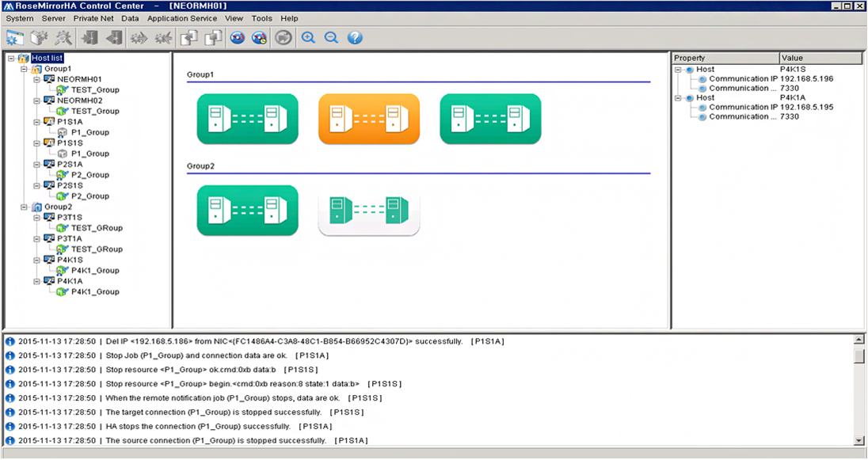
Task: Click the log panel scrollbar thumb
Action: (859, 355)
